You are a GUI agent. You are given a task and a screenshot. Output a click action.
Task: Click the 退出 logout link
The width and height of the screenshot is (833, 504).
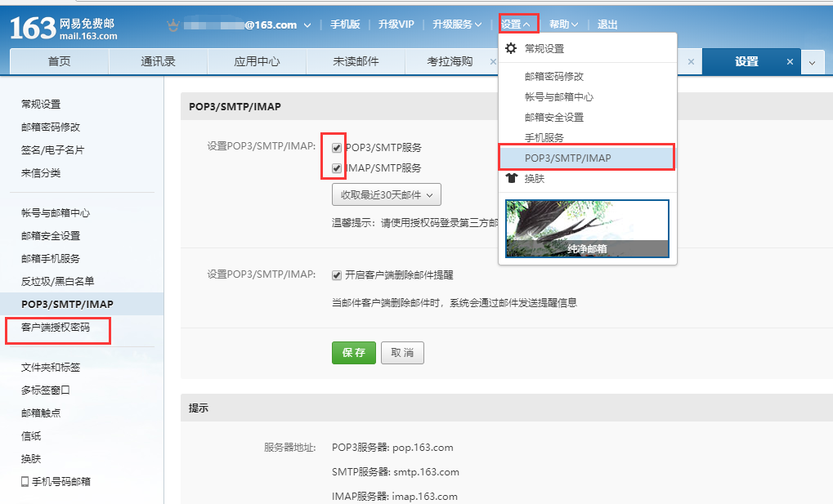pyautogui.click(x=607, y=25)
